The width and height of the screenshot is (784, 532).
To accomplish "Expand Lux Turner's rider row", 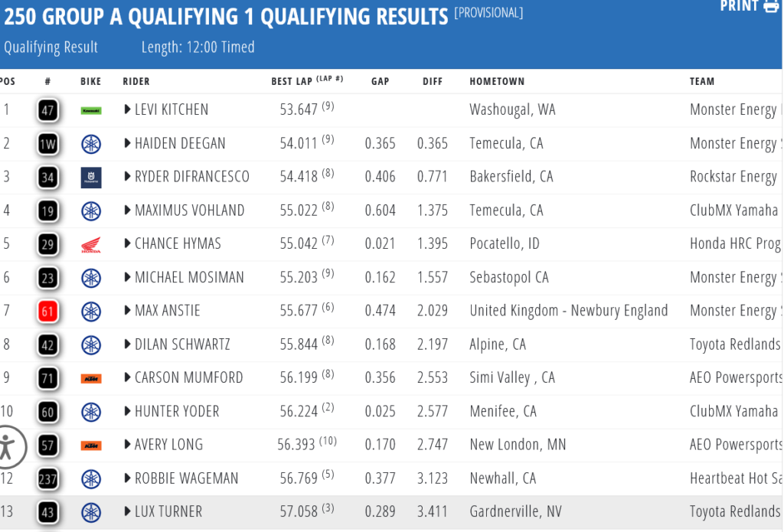I will click(x=128, y=511).
